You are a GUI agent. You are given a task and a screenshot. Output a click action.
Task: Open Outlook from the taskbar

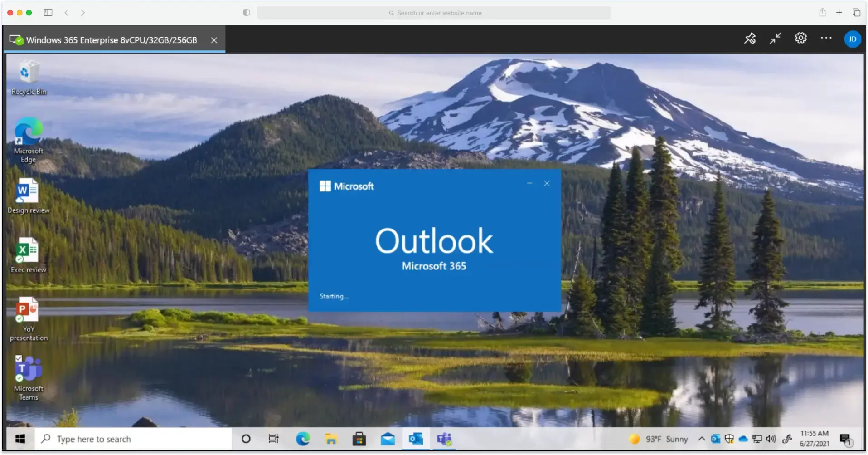point(416,439)
